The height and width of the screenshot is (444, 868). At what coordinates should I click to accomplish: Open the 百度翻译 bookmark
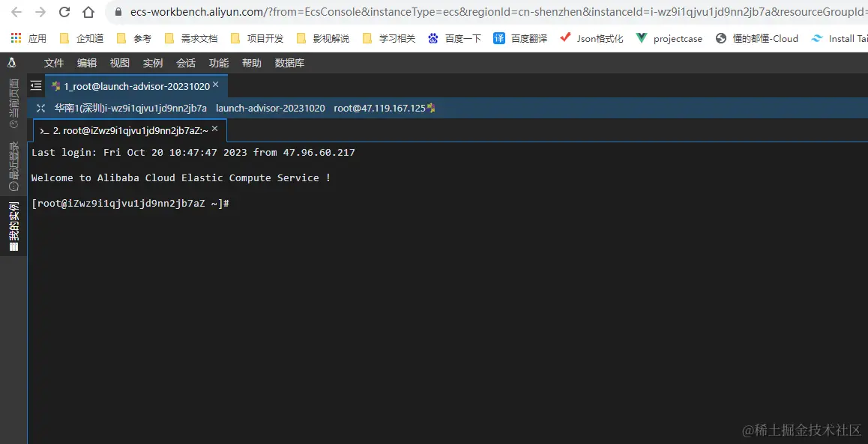[520, 38]
